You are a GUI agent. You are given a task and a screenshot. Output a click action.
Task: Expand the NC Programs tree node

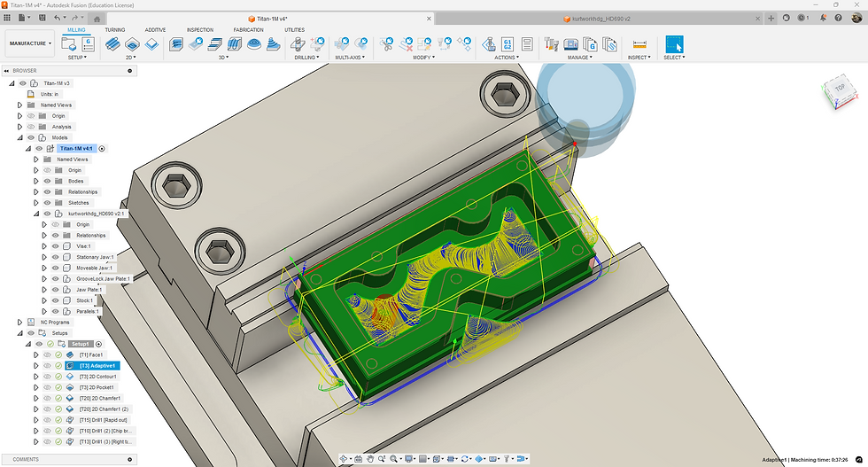click(19, 322)
